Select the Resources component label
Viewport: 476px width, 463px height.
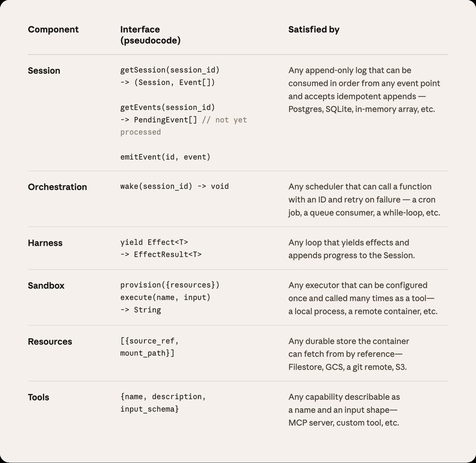(x=50, y=342)
